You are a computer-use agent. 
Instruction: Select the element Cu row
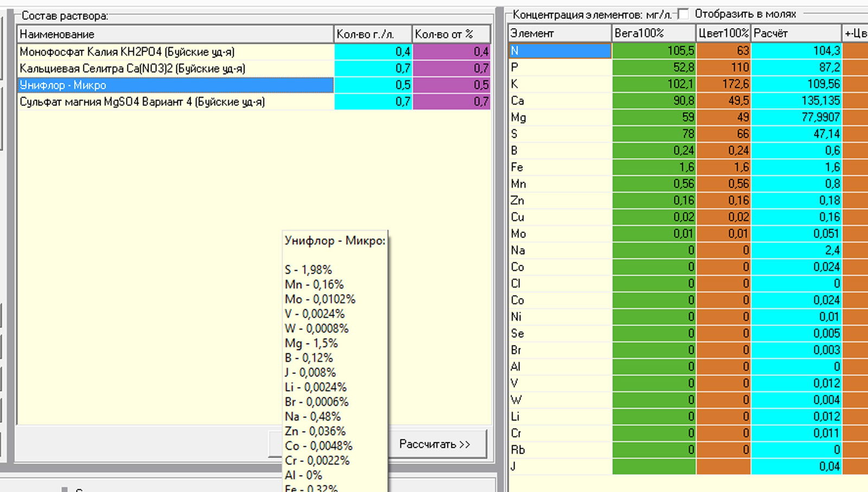click(x=560, y=217)
